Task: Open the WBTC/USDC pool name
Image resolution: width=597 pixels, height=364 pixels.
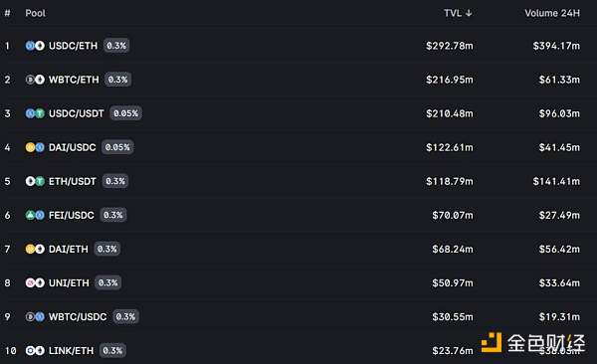Action: [x=78, y=317]
